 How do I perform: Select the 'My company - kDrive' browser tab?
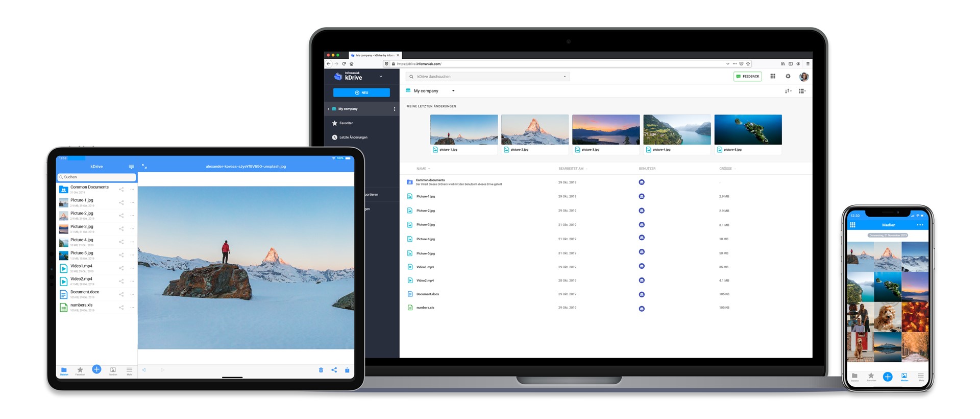click(x=375, y=55)
